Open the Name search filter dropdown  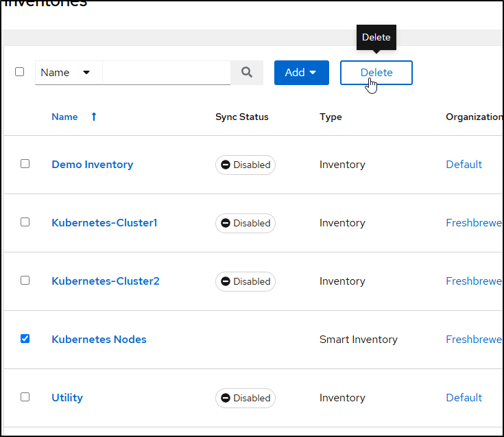pyautogui.click(x=69, y=72)
